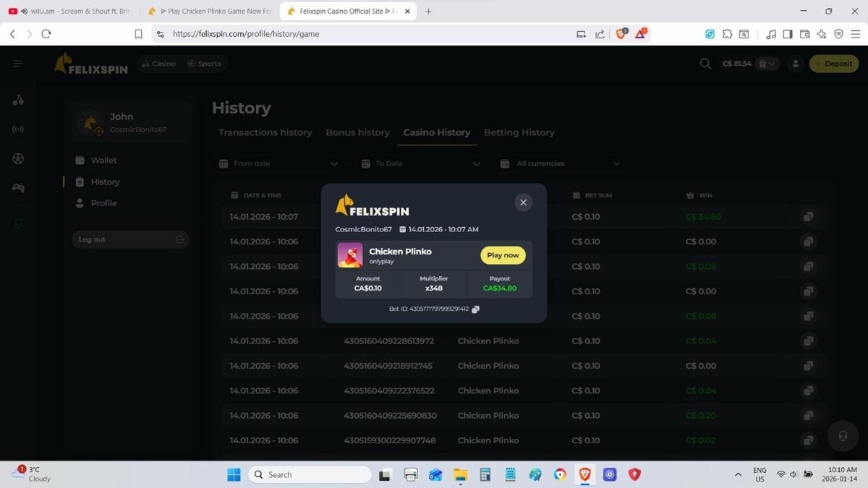This screenshot has height=488, width=868.
Task: Open the user account icon
Action: pyautogui.click(x=795, y=64)
